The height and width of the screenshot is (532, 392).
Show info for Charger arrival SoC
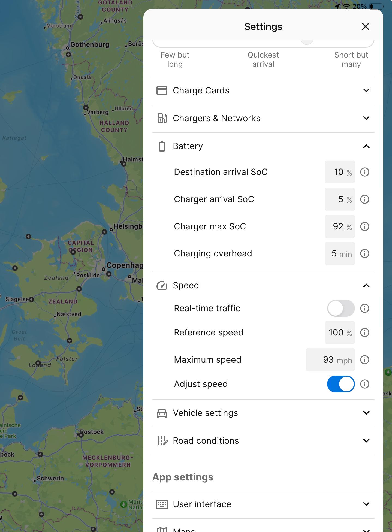(x=365, y=199)
